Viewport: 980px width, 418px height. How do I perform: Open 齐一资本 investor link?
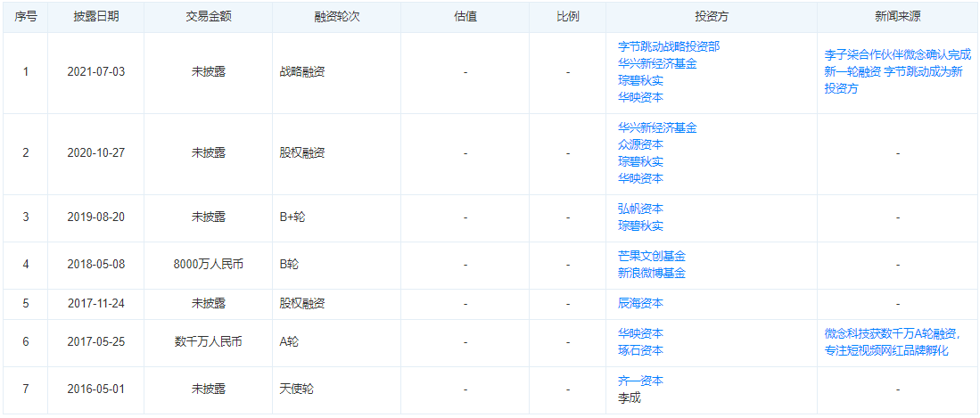coord(640,381)
